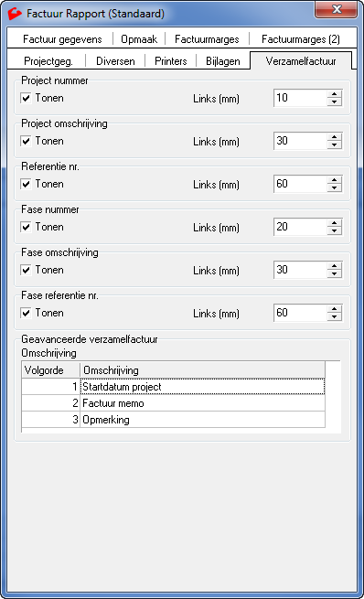The width and height of the screenshot is (364, 599).
Task: Go to the Factuurmarges (2) tab
Action: coord(301,39)
